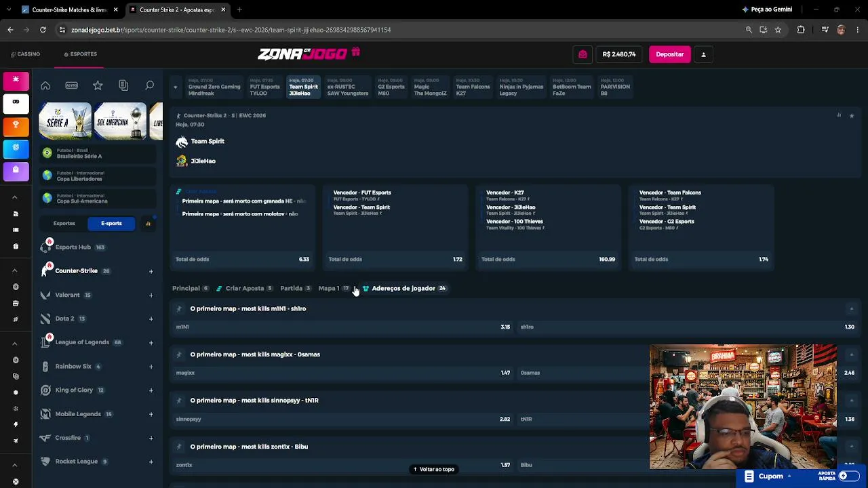This screenshot has height=488, width=868.
Task: Click the Voltar ao topo button
Action: pyautogui.click(x=433, y=469)
